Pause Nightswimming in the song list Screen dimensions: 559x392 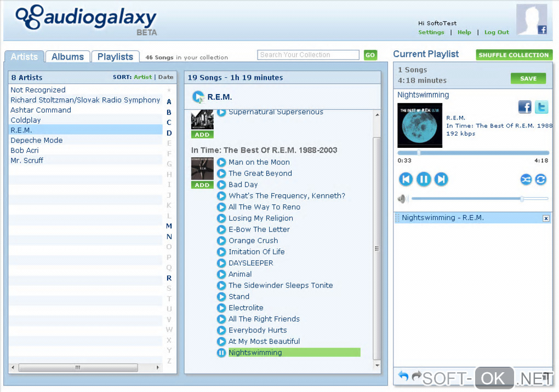pyautogui.click(x=221, y=353)
